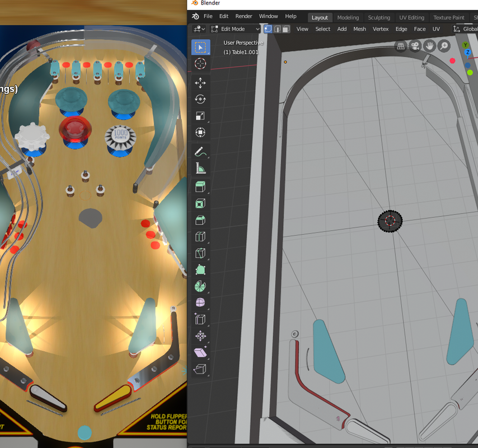This screenshot has width=478, height=448.
Task: Open the View menu in viewport header
Action: (x=302, y=29)
